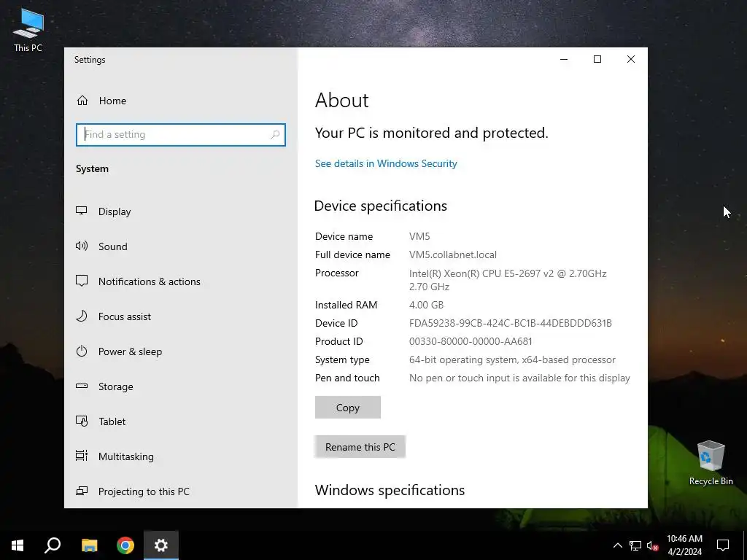
Task: Show hidden system tray icons
Action: pyautogui.click(x=617, y=545)
